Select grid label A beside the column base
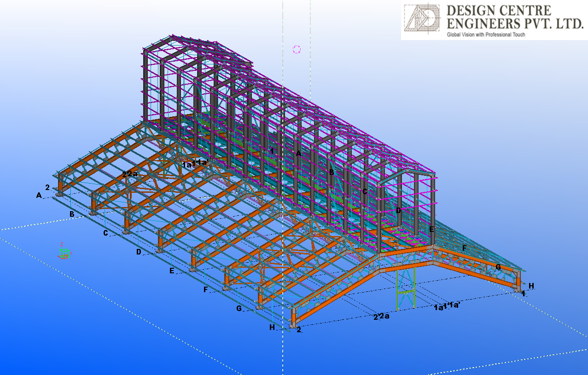 coord(39,196)
